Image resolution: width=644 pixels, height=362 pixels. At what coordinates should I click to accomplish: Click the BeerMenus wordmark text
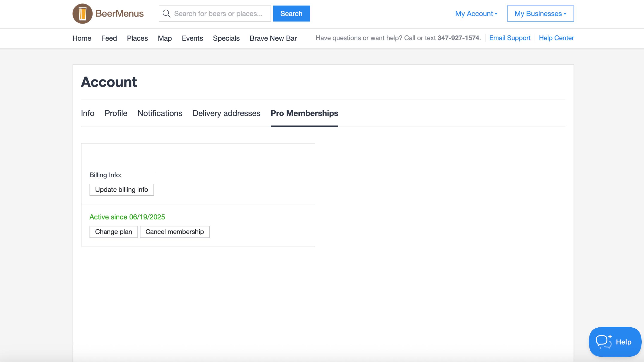tap(119, 14)
